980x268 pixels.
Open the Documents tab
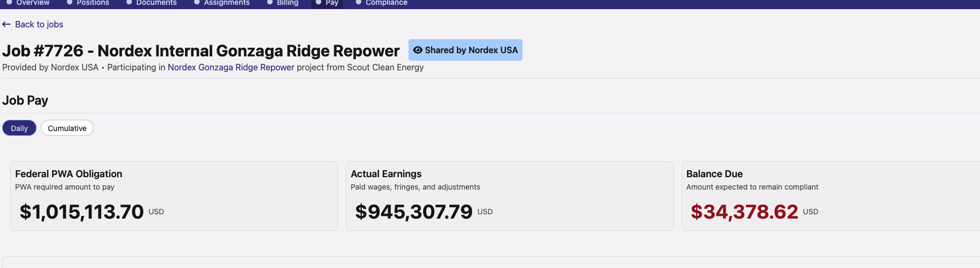coord(151,3)
